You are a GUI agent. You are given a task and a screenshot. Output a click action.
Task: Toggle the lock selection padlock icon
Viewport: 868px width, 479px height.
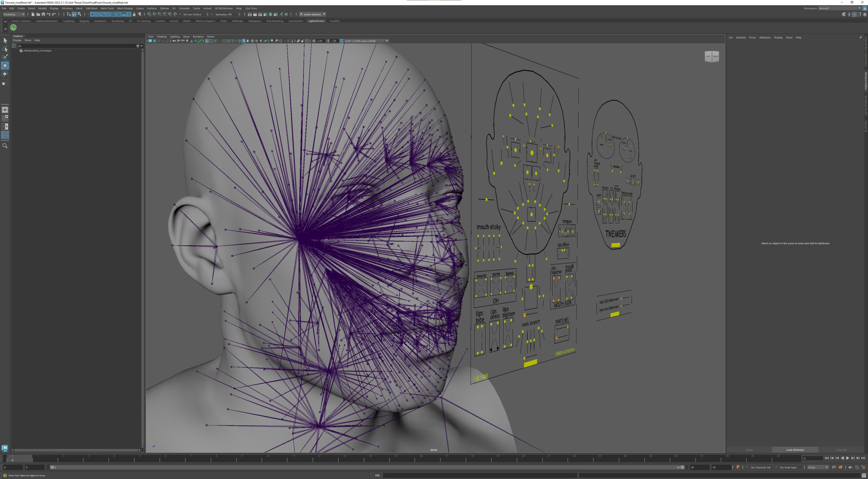(134, 14)
